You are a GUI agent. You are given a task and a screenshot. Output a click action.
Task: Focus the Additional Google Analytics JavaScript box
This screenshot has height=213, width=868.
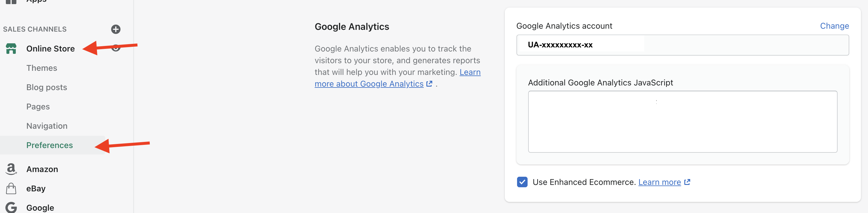click(x=682, y=121)
